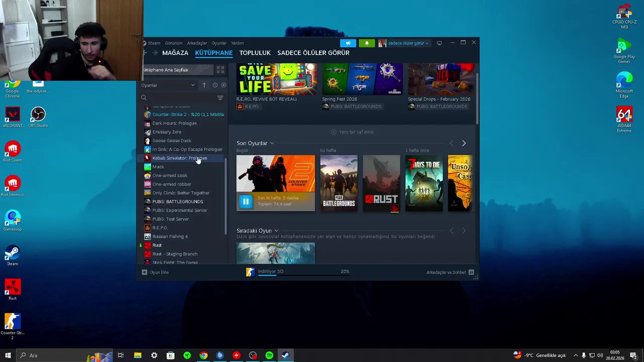Select Dark Hours: Prologue in library
The image size is (644, 362).
(174, 123)
